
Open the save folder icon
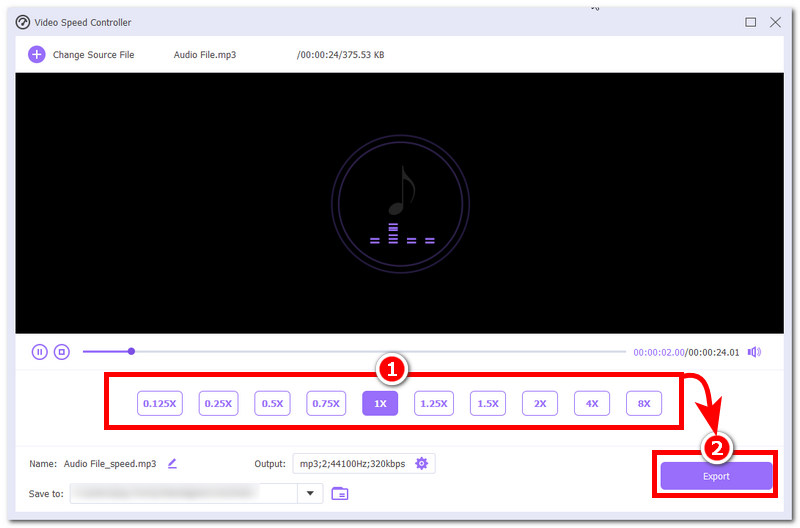click(x=340, y=494)
